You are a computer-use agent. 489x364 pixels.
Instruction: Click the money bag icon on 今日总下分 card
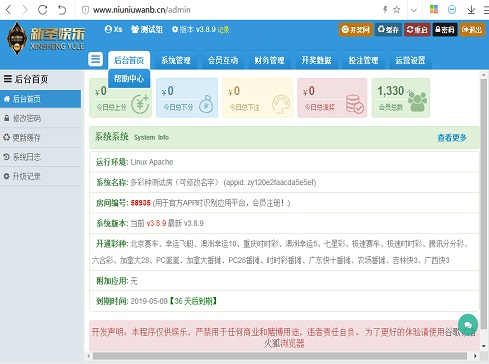(x=206, y=104)
